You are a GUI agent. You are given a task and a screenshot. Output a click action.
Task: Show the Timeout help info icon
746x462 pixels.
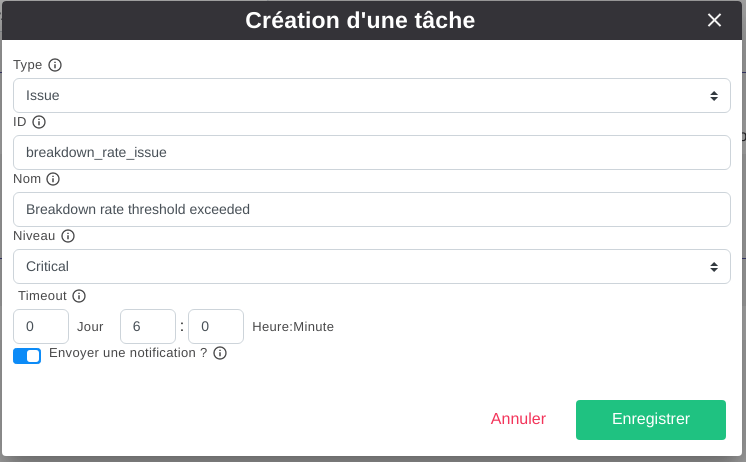tap(79, 296)
